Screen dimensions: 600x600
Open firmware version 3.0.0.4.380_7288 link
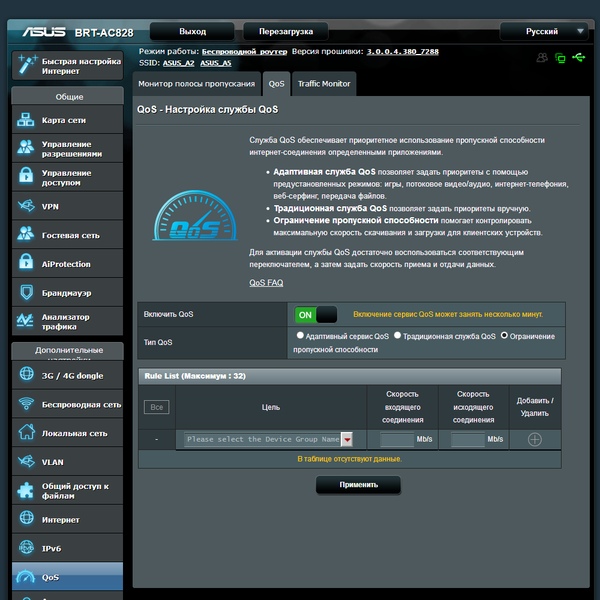coord(403,52)
